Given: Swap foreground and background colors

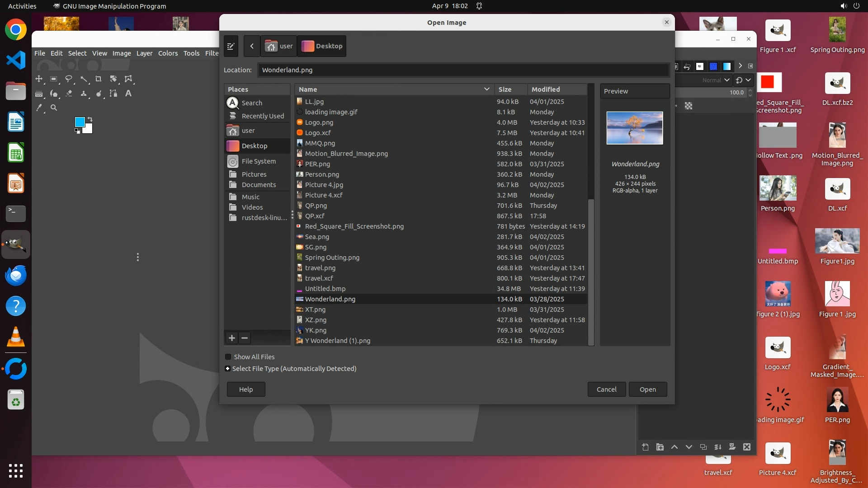Looking at the screenshot, I should (x=90, y=119).
